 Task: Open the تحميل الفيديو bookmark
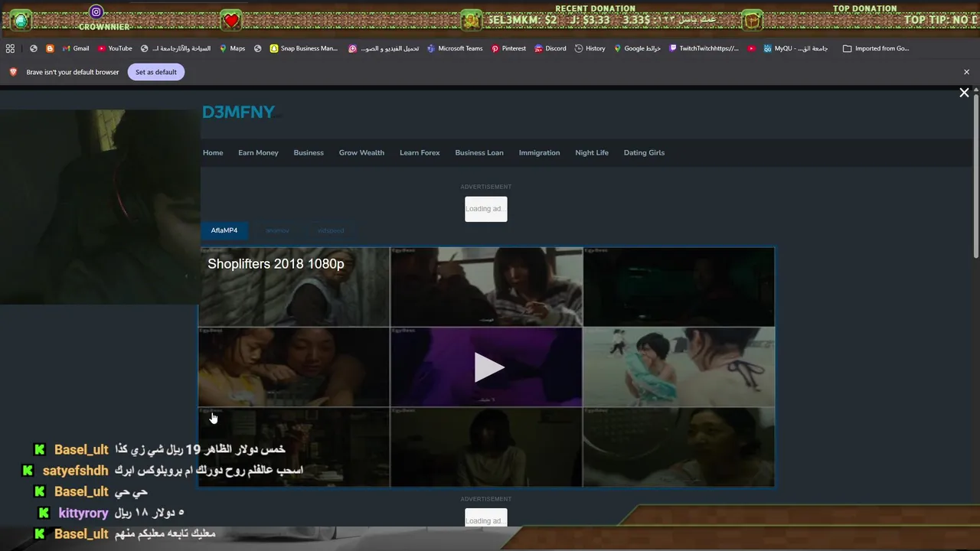(384, 48)
